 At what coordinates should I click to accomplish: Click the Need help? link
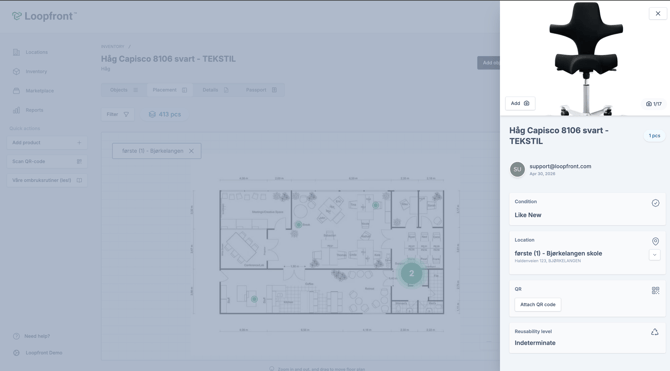(37, 336)
